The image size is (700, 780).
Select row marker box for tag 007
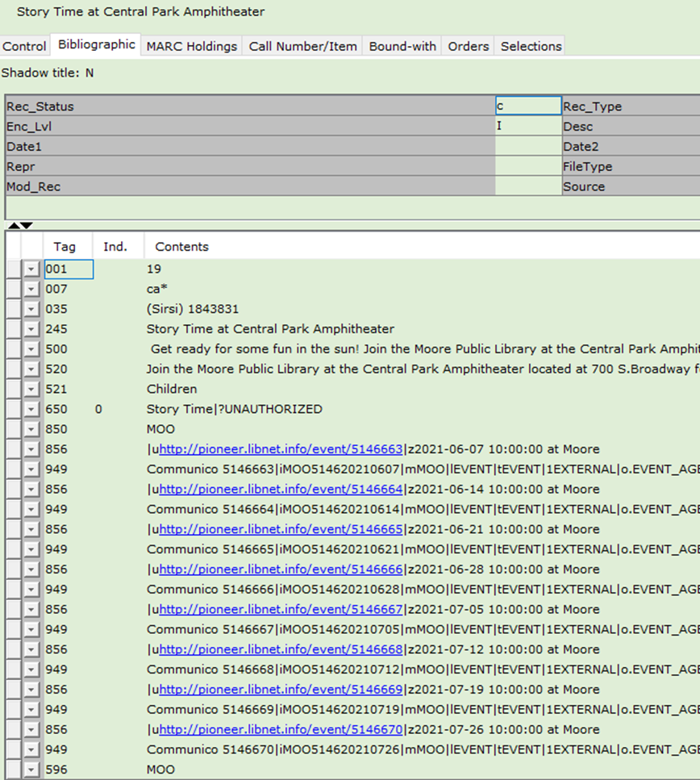pyautogui.click(x=13, y=290)
